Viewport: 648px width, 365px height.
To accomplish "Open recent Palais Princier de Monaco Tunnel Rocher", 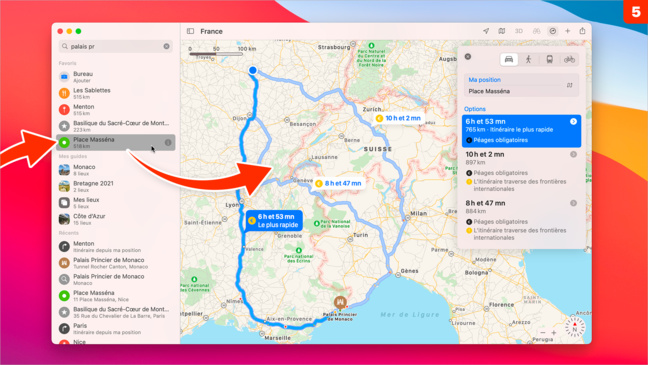I will tap(116, 263).
